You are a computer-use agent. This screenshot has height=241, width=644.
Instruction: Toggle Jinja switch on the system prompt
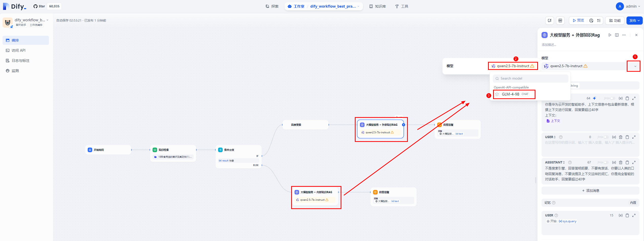point(612,98)
